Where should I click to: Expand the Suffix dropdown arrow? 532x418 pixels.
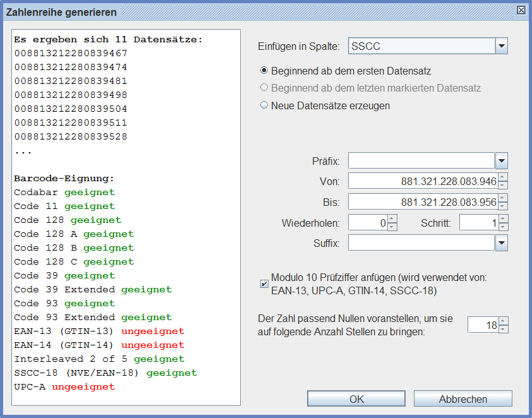pos(502,242)
